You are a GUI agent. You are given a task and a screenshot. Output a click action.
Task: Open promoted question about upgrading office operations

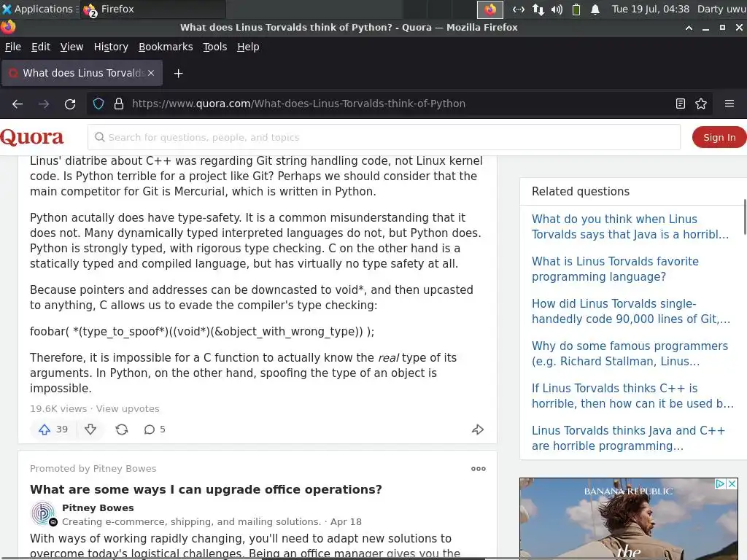pos(206,489)
